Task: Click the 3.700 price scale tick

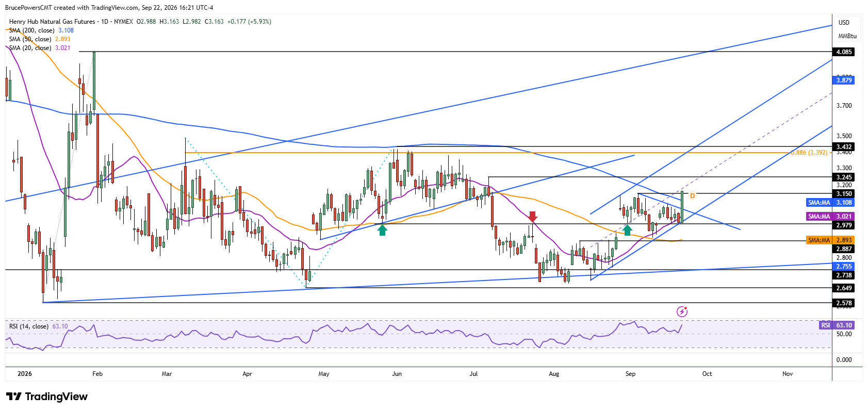Action: point(844,106)
